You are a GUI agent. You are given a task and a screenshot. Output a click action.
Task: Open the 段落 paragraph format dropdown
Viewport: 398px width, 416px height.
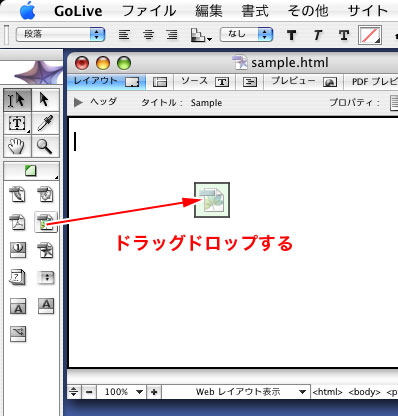pos(60,34)
